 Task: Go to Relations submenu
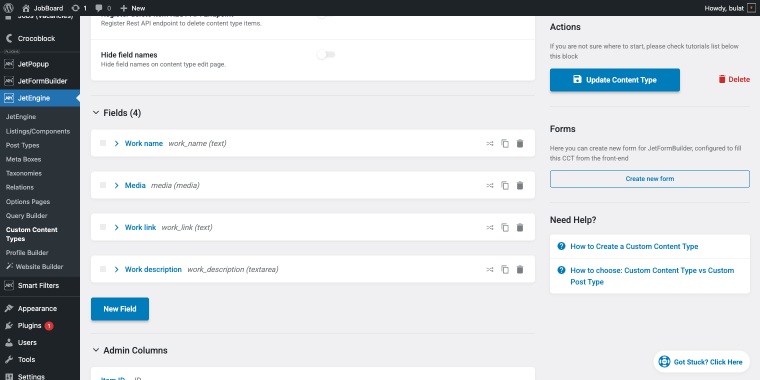pos(20,187)
